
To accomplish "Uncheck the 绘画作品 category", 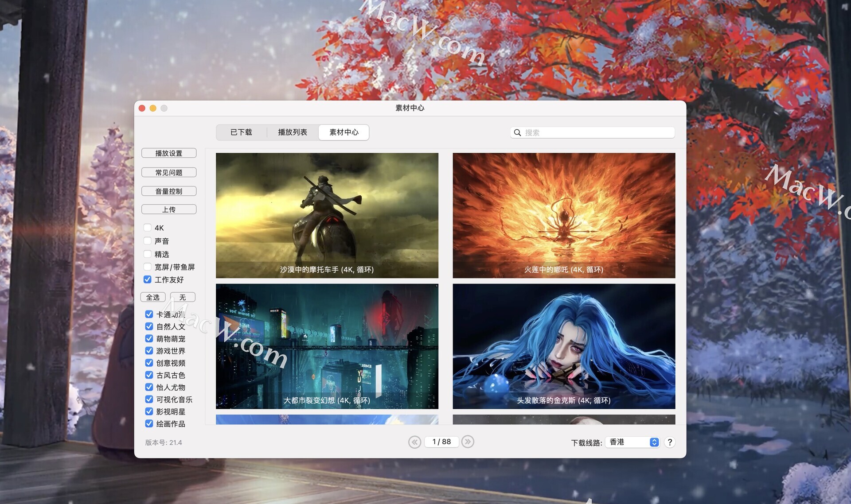I will point(149,424).
